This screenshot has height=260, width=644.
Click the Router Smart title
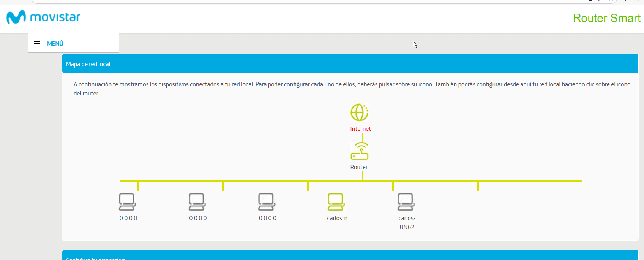[606, 18]
